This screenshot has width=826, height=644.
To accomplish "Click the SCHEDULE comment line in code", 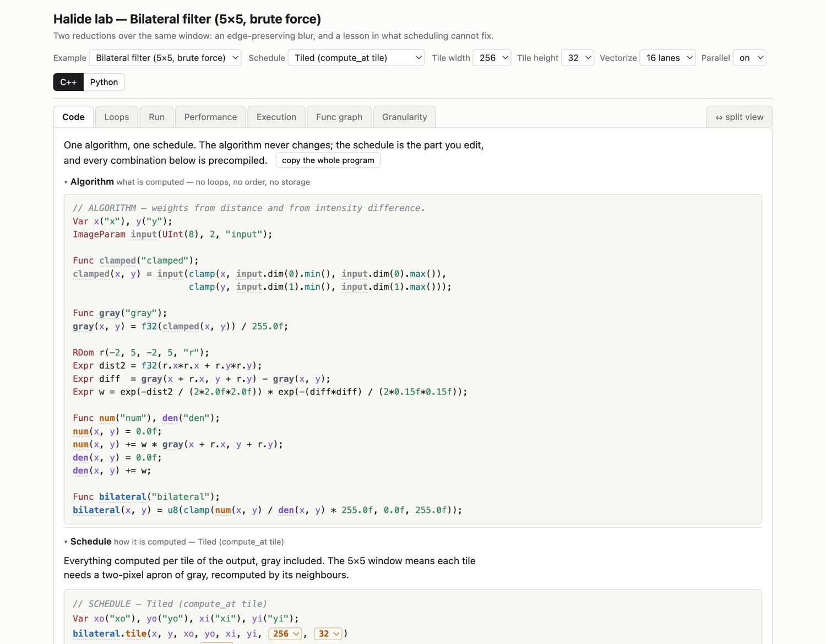I will click(x=170, y=604).
